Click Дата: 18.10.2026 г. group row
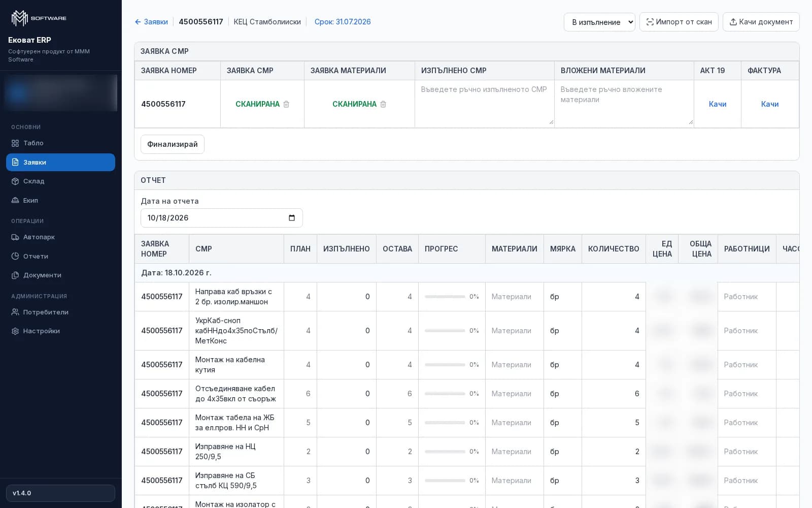This screenshot has height=508, width=812. click(x=466, y=273)
